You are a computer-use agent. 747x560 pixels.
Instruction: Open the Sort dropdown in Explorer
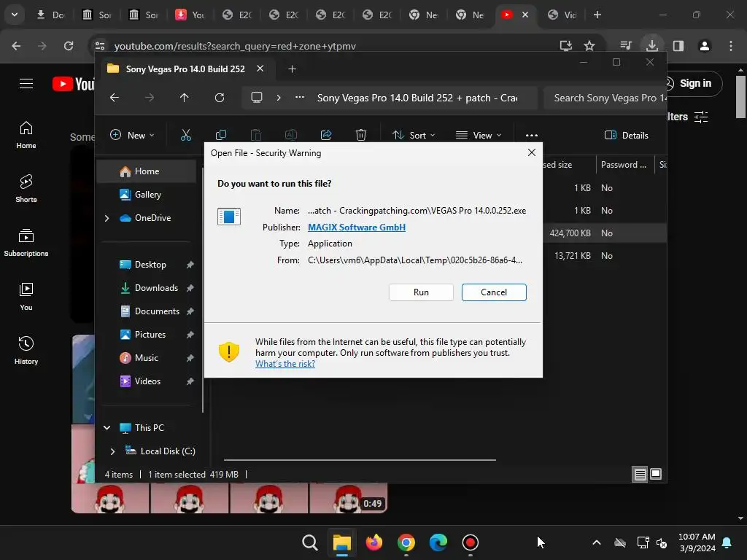[x=414, y=135]
